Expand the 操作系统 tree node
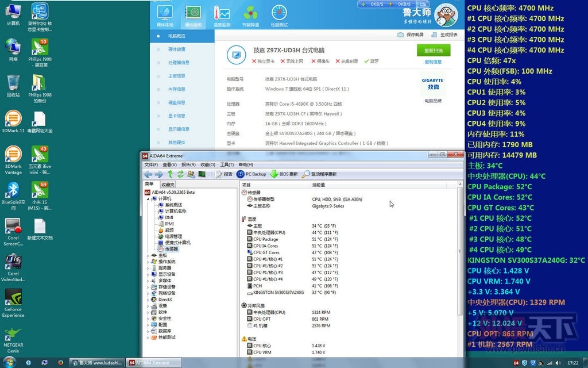This screenshot has height=368, width=588. pyautogui.click(x=148, y=262)
